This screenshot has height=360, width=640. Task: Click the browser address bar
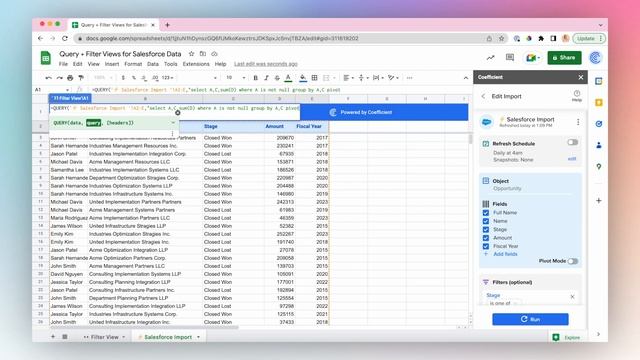click(282, 38)
